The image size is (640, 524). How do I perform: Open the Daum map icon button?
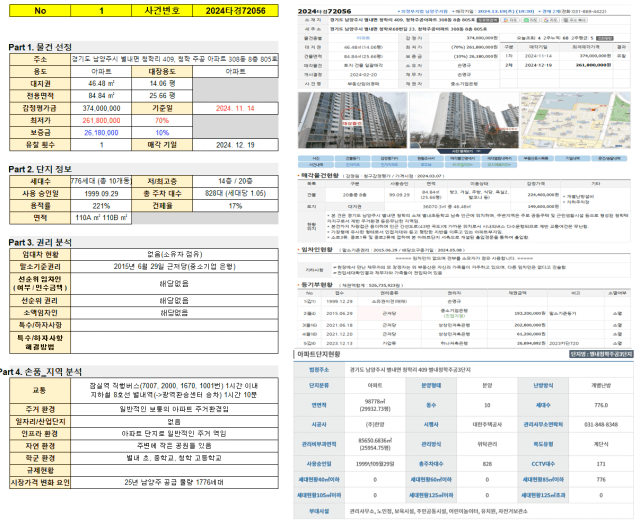(510, 20)
